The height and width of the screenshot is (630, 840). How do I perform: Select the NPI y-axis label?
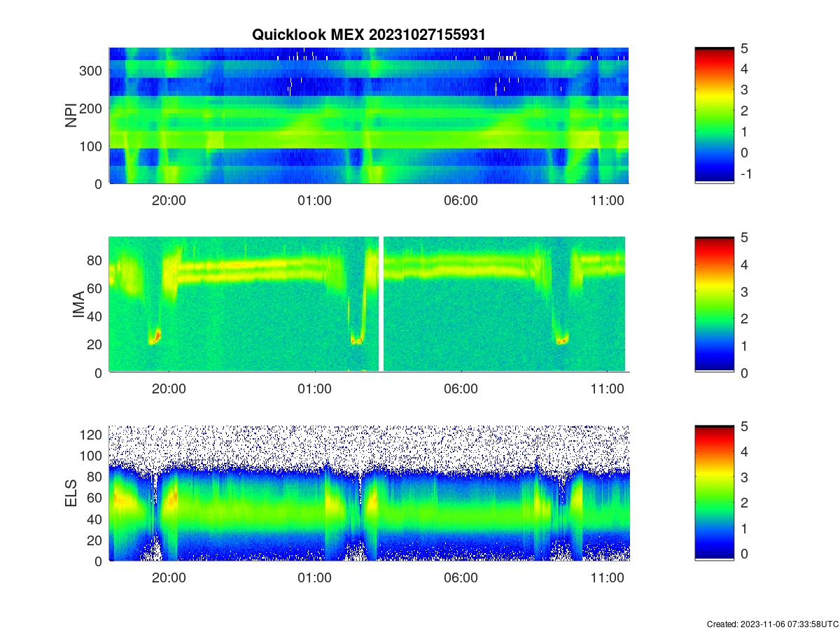71,115
